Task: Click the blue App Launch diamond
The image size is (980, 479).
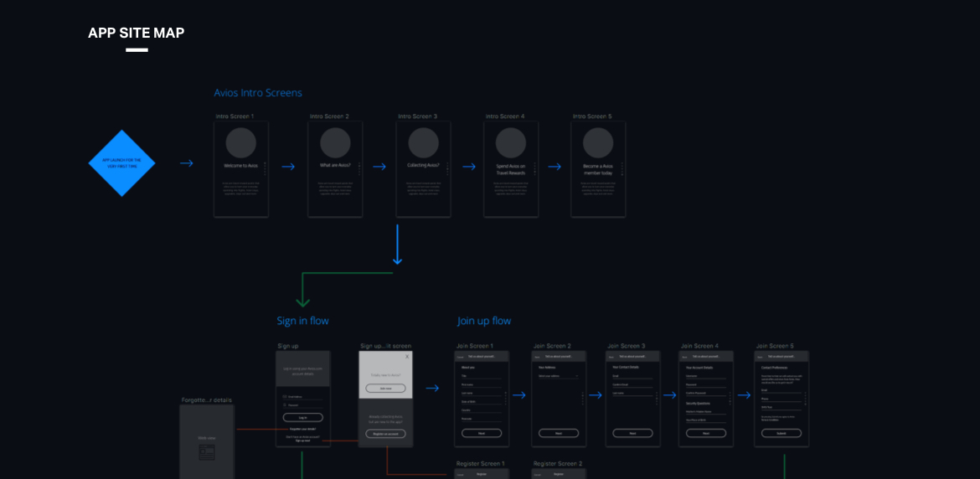Action: click(122, 163)
